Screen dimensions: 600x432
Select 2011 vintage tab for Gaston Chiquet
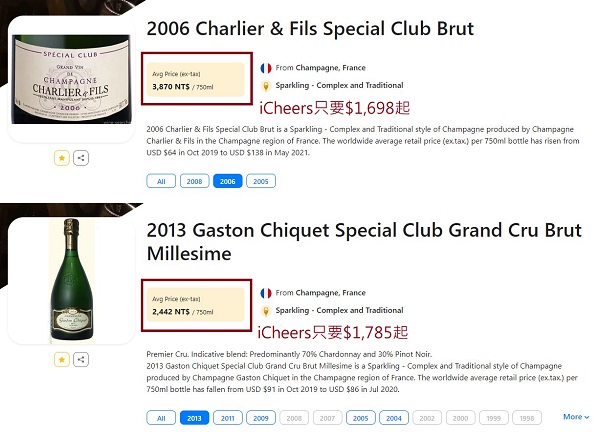(227, 417)
